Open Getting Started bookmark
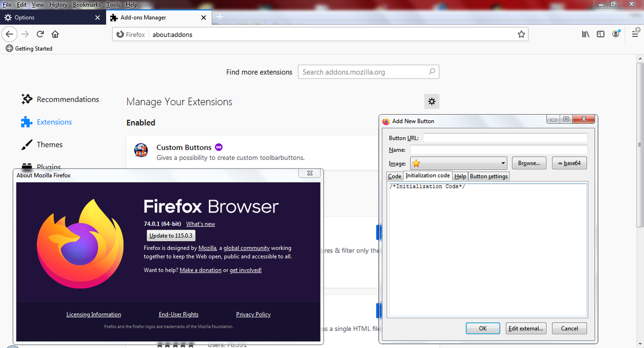644x348 pixels. (29, 48)
